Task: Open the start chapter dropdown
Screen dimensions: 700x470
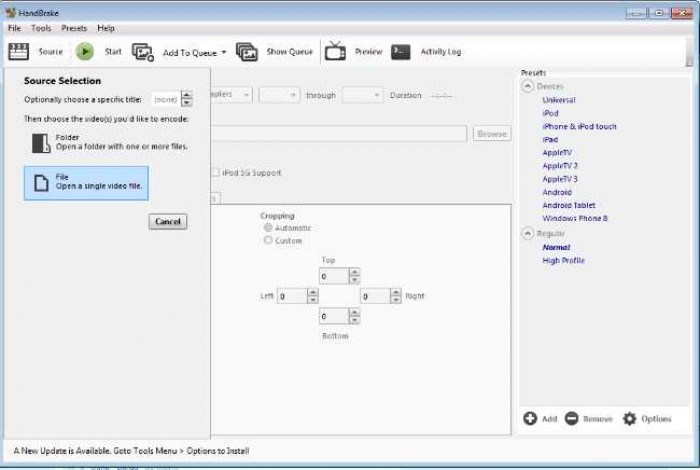Action: pos(279,95)
